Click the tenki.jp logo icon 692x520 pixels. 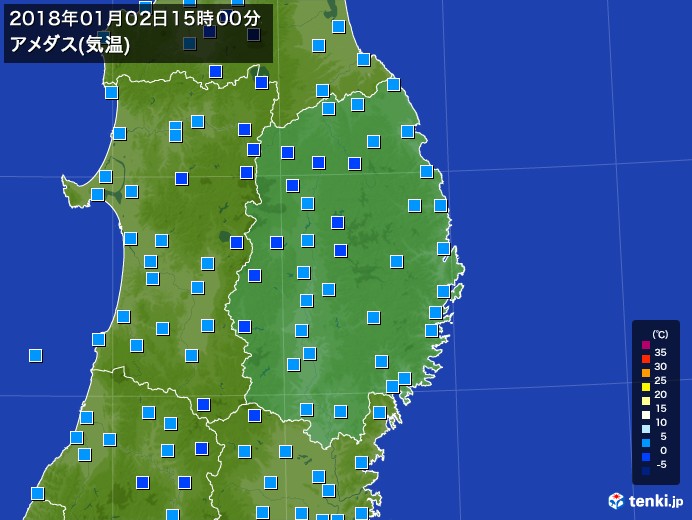[616, 501]
